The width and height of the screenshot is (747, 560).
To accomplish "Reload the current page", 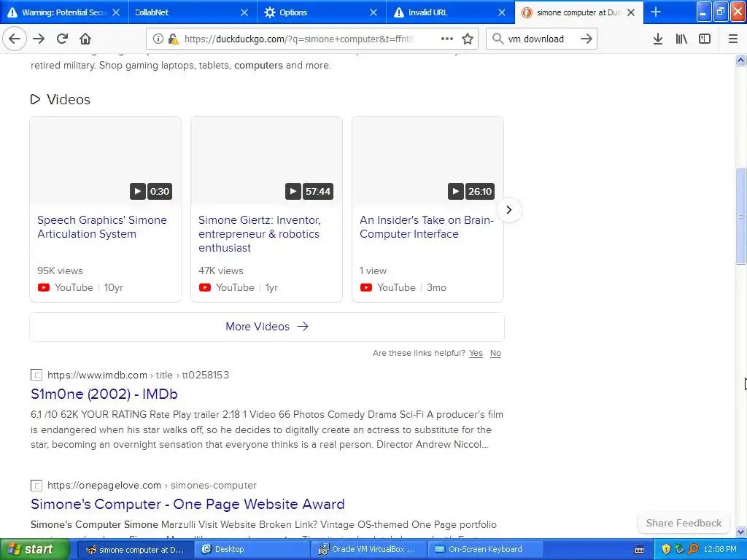I will coord(62,39).
